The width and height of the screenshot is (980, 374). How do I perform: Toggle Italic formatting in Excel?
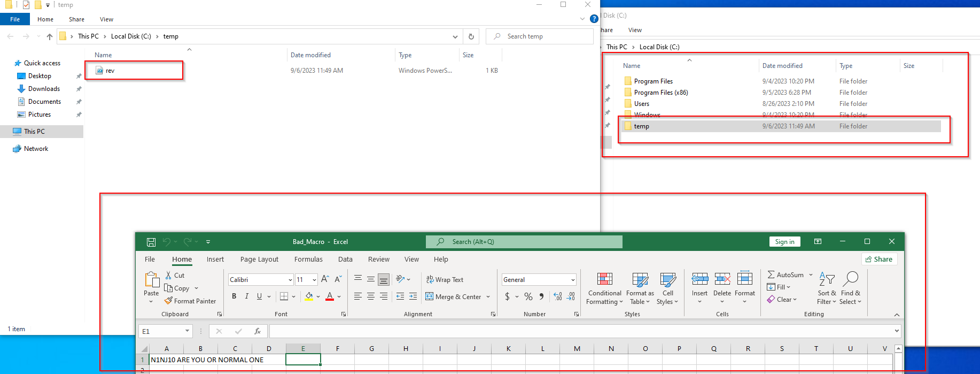(246, 296)
